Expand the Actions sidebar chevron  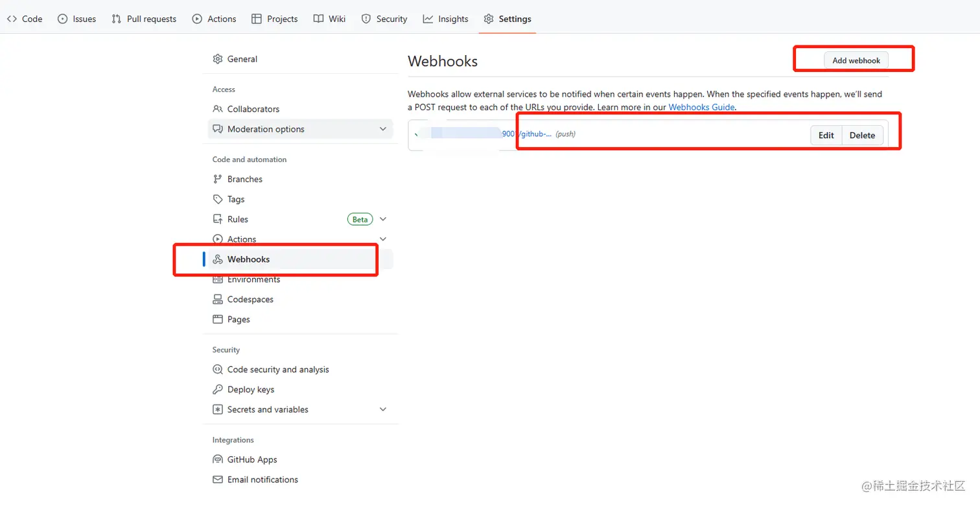point(383,239)
